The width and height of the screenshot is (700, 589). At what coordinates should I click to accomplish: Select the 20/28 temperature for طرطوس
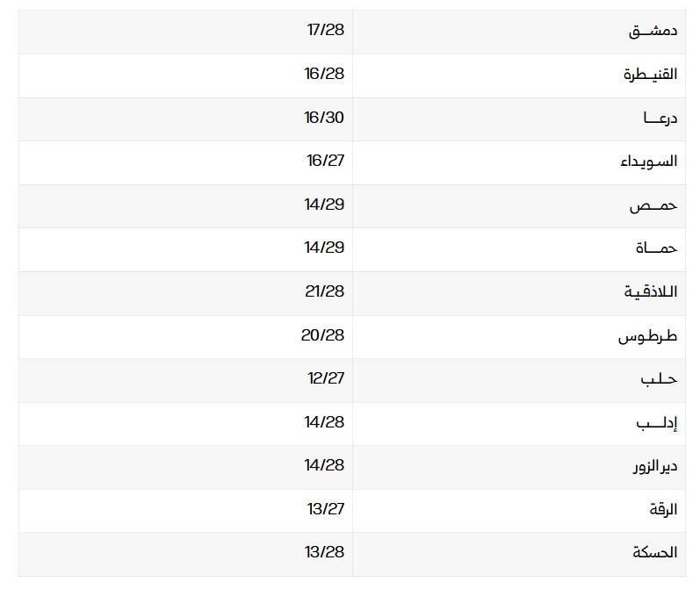pyautogui.click(x=322, y=335)
